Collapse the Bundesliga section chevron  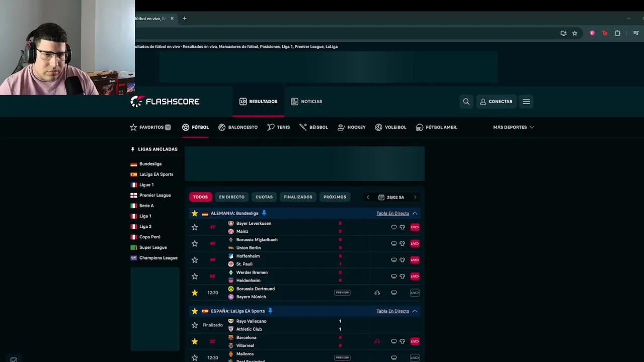pos(415,213)
